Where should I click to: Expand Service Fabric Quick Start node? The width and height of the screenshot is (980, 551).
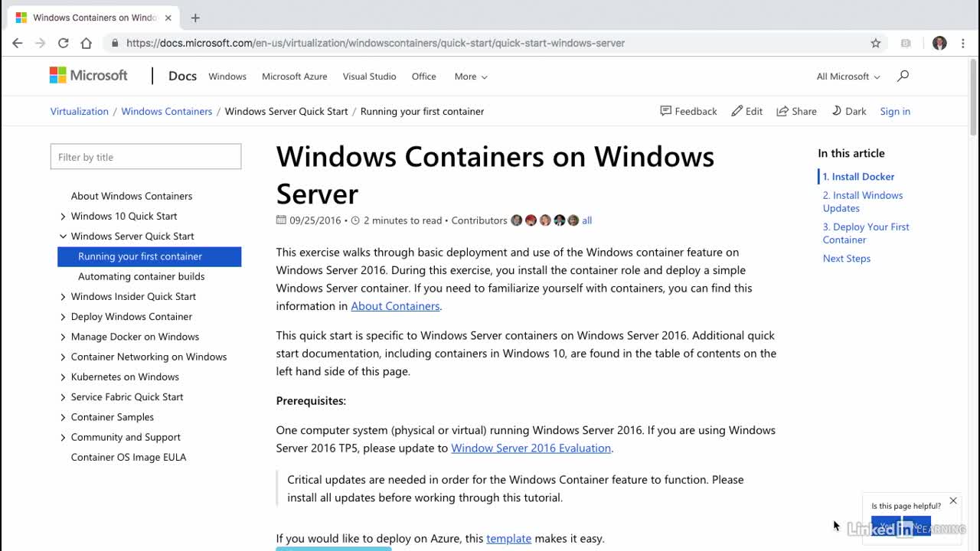[63, 397]
